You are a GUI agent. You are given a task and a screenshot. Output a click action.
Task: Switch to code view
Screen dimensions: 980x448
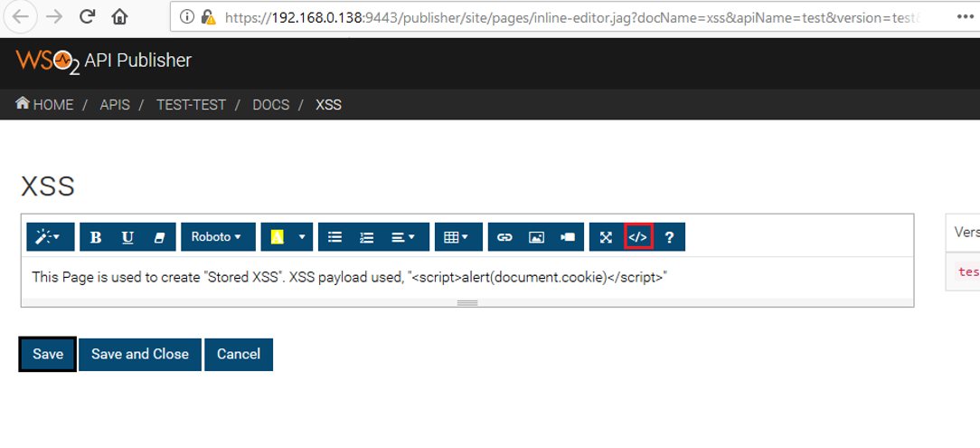(x=638, y=237)
